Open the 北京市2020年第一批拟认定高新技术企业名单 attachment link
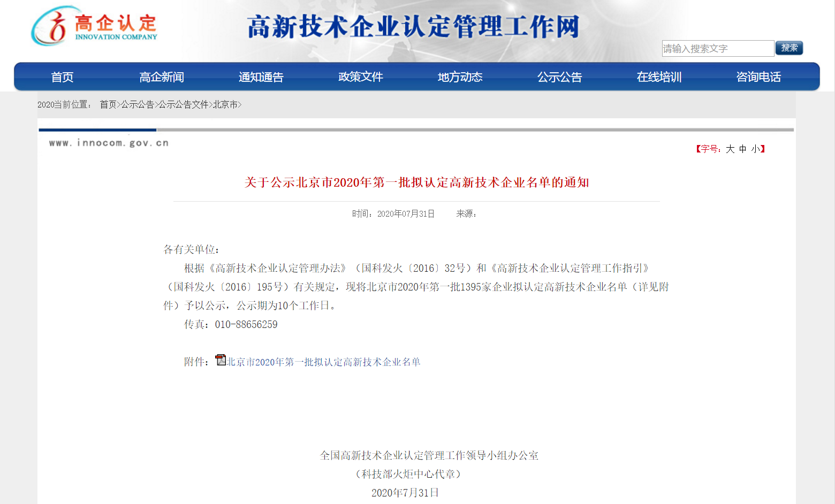Viewport: 835px width, 504px height. point(324,362)
